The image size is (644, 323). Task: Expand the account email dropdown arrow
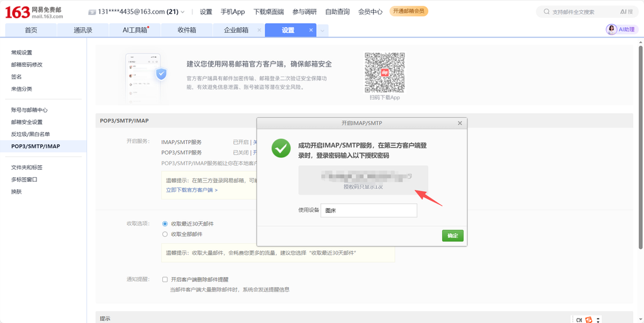tap(183, 12)
